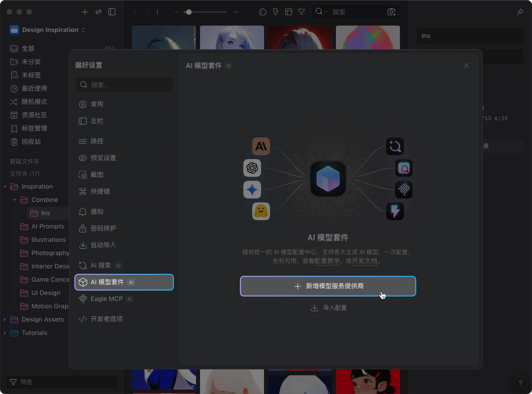Open the help question mark button

(520, 383)
